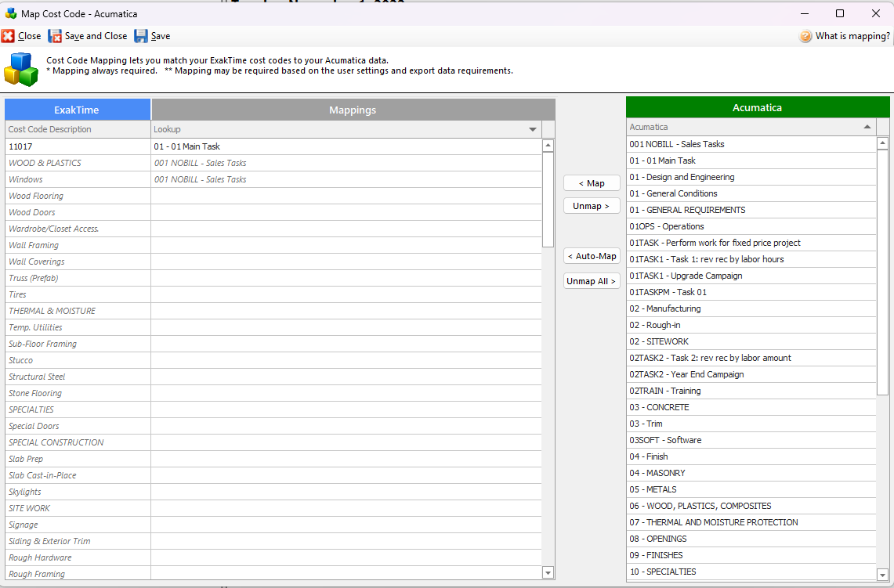Click the 01 - 01 Main Task mapping cell
Image resolution: width=894 pixels, height=588 pixels.
click(x=346, y=146)
